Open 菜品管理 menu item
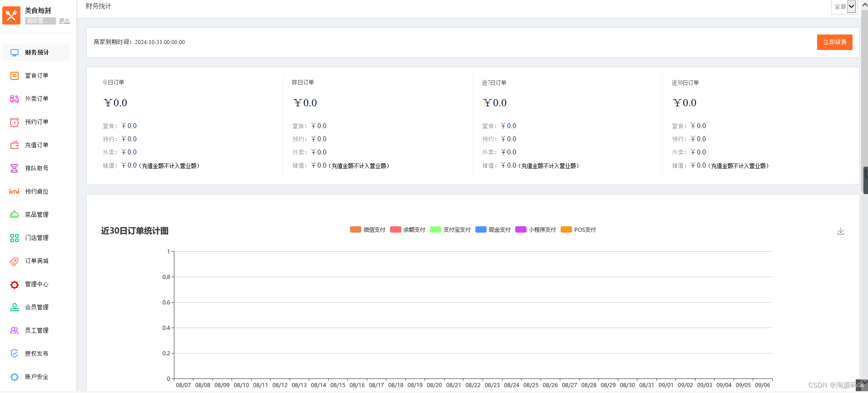This screenshot has height=393, width=868. tap(36, 215)
